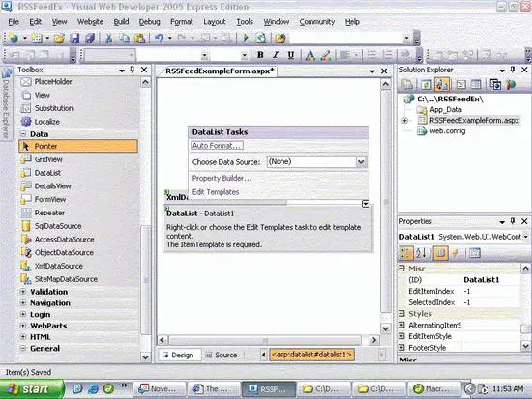Start debugging with green play icon
Screen dimensions: 532x399
[x=246, y=38]
